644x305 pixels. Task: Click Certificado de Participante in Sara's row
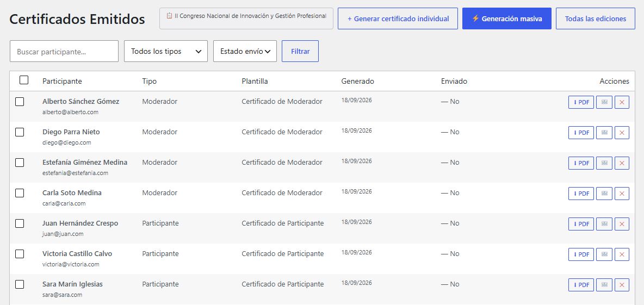tap(283, 284)
